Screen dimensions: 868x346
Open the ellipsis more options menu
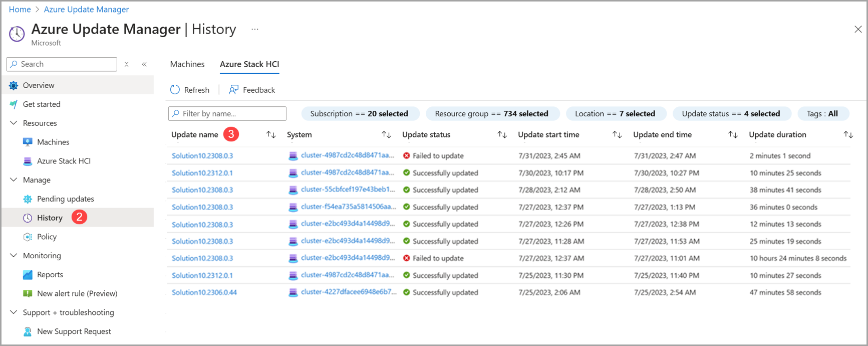coord(255,29)
